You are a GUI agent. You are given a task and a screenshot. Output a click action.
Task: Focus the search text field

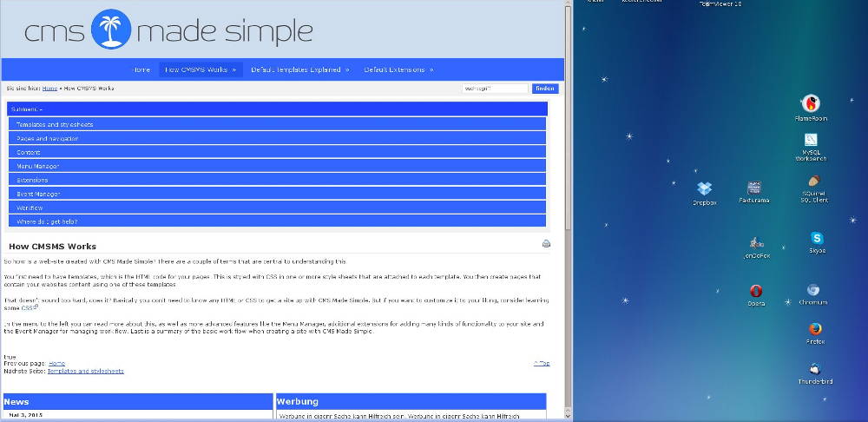tap(496, 89)
